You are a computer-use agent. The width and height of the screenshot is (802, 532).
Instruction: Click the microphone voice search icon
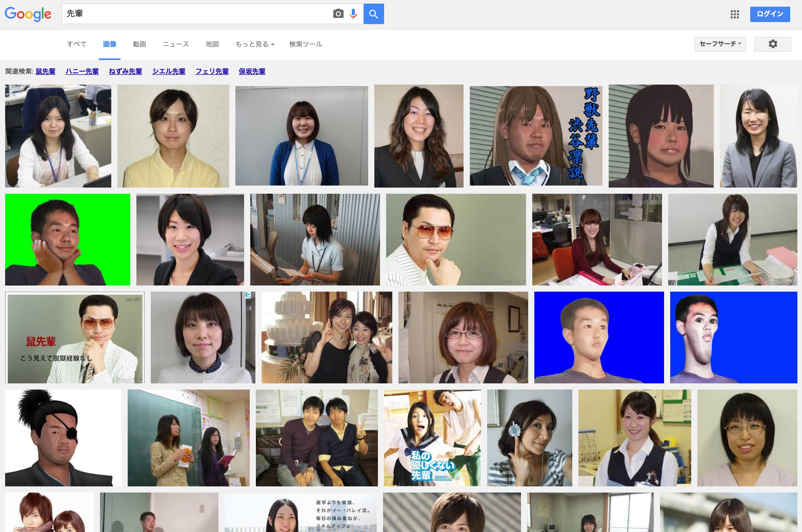[353, 14]
